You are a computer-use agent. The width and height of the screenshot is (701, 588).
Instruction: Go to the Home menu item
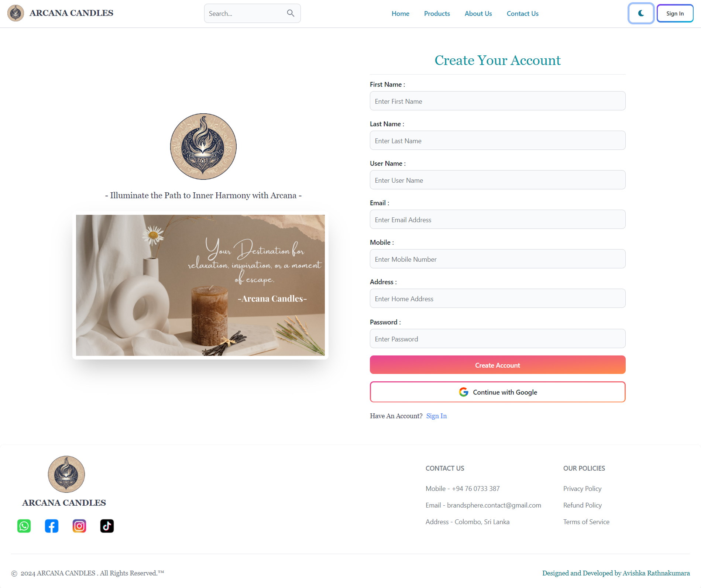coord(400,14)
